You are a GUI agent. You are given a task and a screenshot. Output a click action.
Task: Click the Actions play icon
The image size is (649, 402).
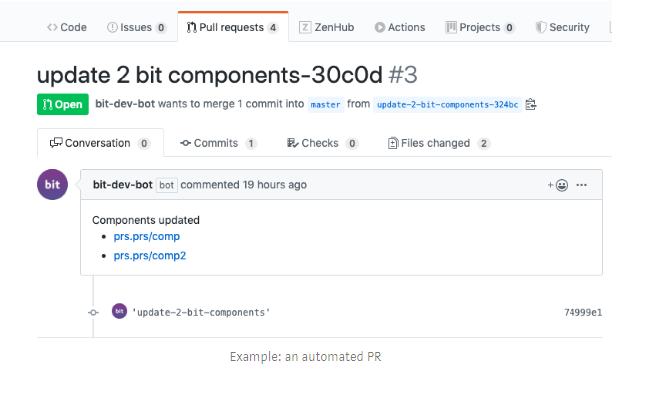[x=379, y=28]
